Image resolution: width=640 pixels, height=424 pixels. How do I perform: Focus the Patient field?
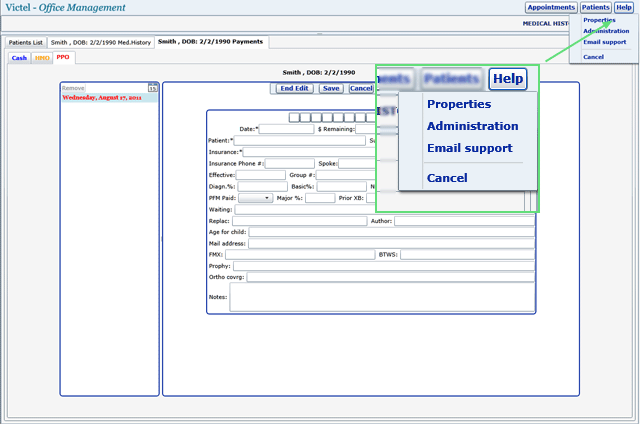pyautogui.click(x=300, y=140)
